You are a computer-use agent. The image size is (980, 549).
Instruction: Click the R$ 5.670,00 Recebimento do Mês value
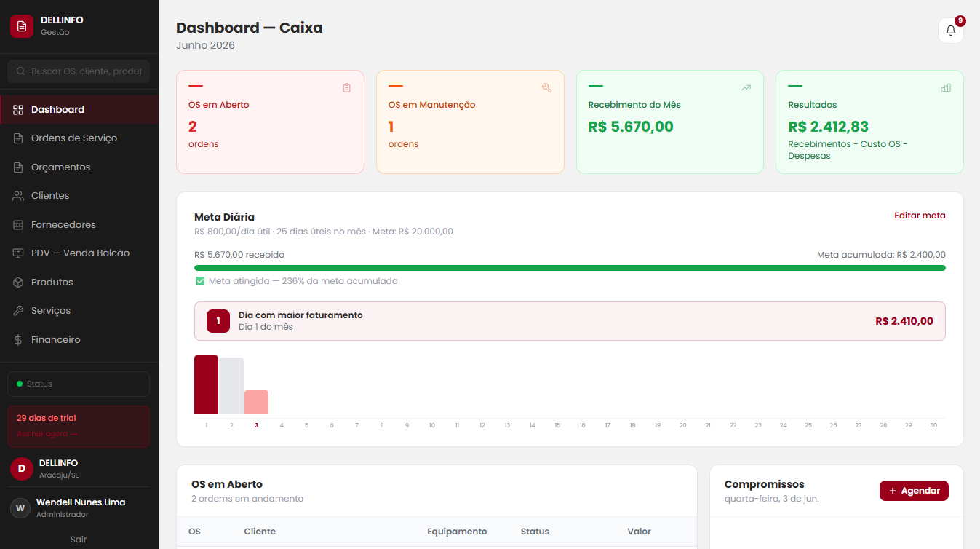pyautogui.click(x=631, y=127)
